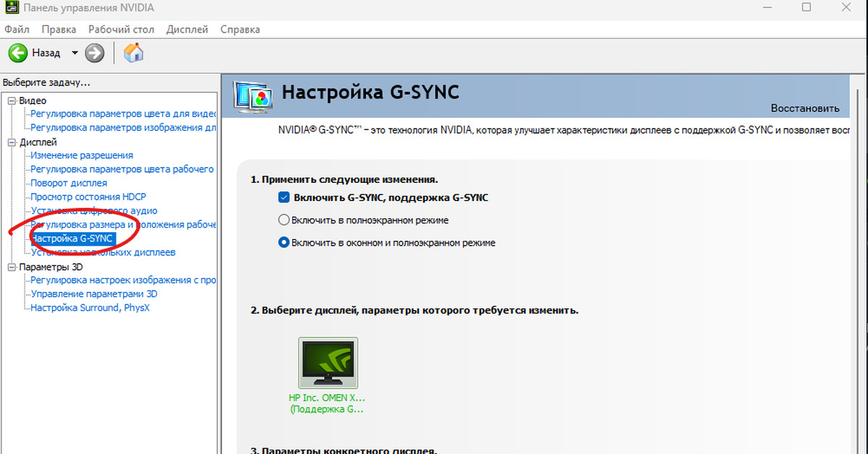This screenshot has height=454, width=868.
Task: Open the Рабочий стол menu
Action: (x=122, y=30)
